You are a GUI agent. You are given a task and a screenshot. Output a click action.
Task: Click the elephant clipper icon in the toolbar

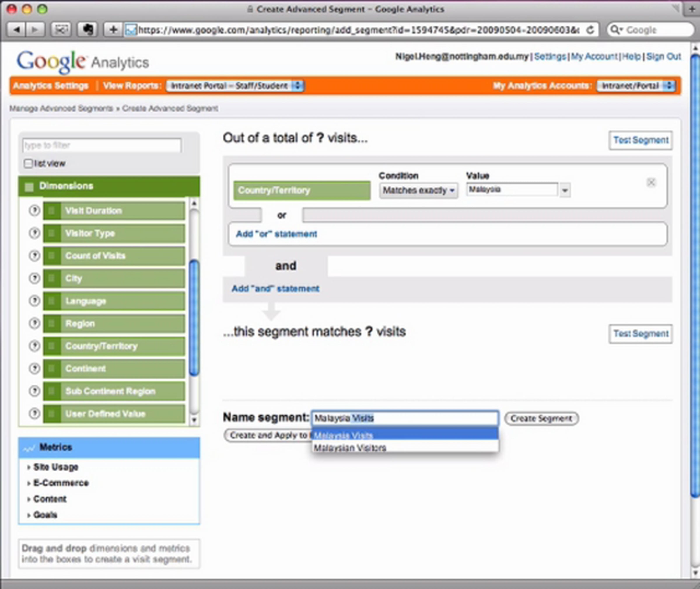(x=87, y=30)
